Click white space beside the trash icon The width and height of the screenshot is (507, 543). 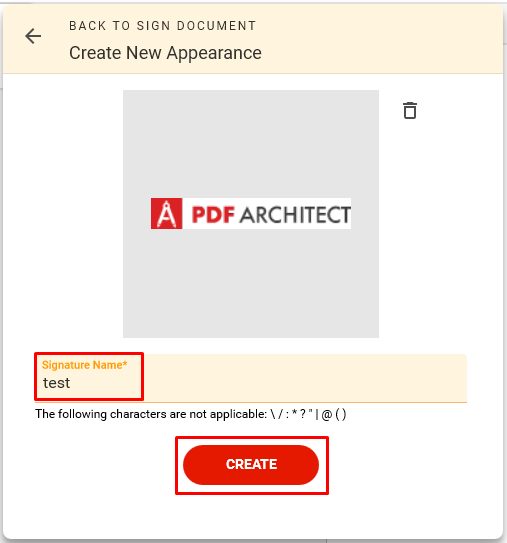pos(457,110)
